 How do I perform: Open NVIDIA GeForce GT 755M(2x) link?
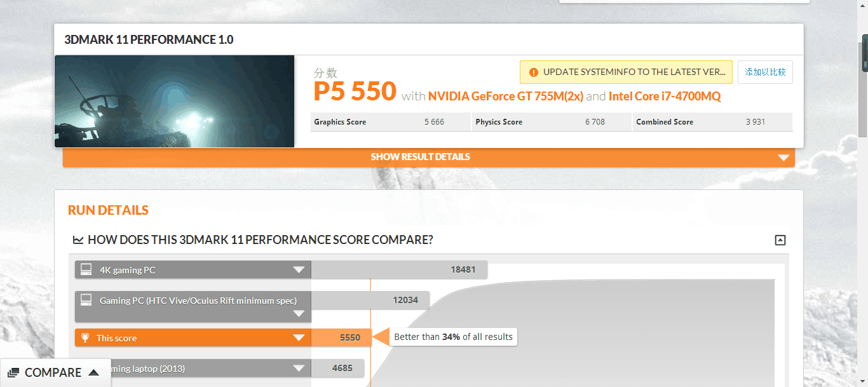coord(506,97)
